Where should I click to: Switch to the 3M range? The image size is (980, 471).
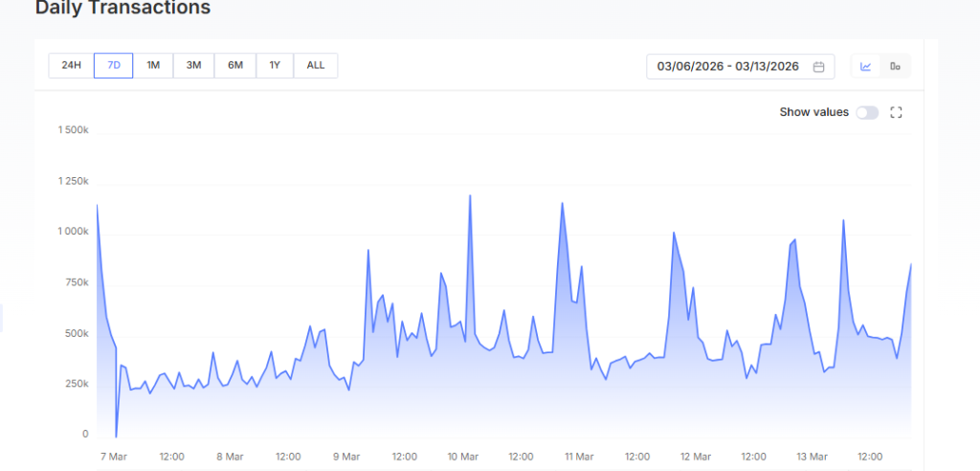(193, 65)
